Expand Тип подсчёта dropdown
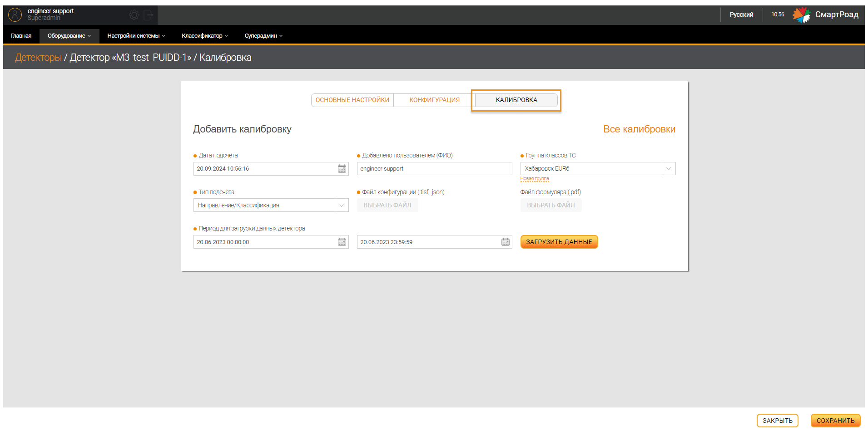 click(x=342, y=205)
